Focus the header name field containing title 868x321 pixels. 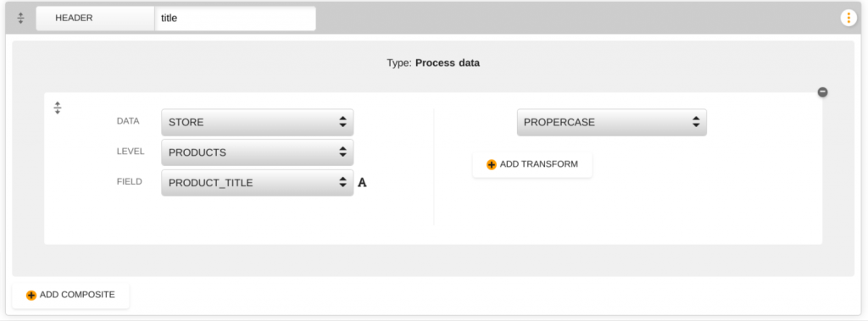[236, 19]
